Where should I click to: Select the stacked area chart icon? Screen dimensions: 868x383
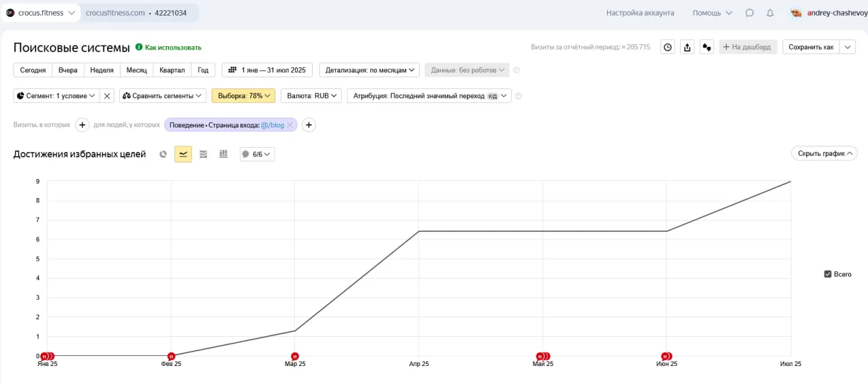(203, 155)
